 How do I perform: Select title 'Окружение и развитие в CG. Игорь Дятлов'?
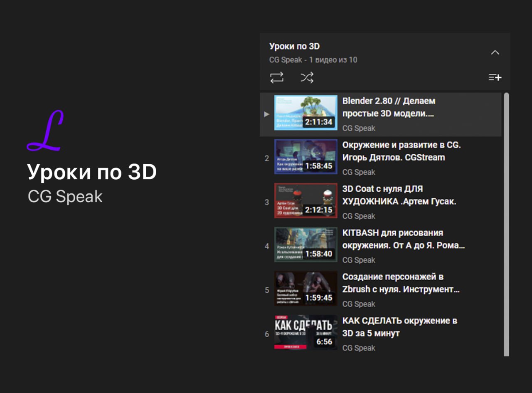(x=401, y=151)
